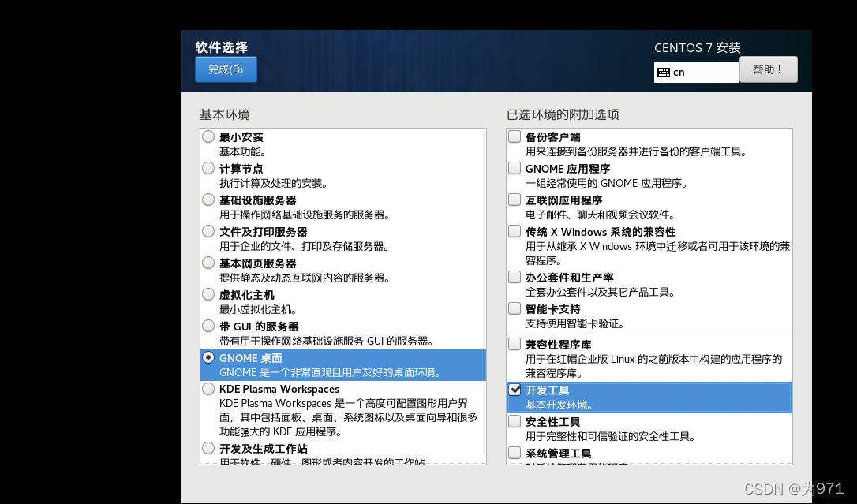Click text 电子邮件、聊天和视频会议软件。
Screen dimensions: 857x504
coord(601,215)
